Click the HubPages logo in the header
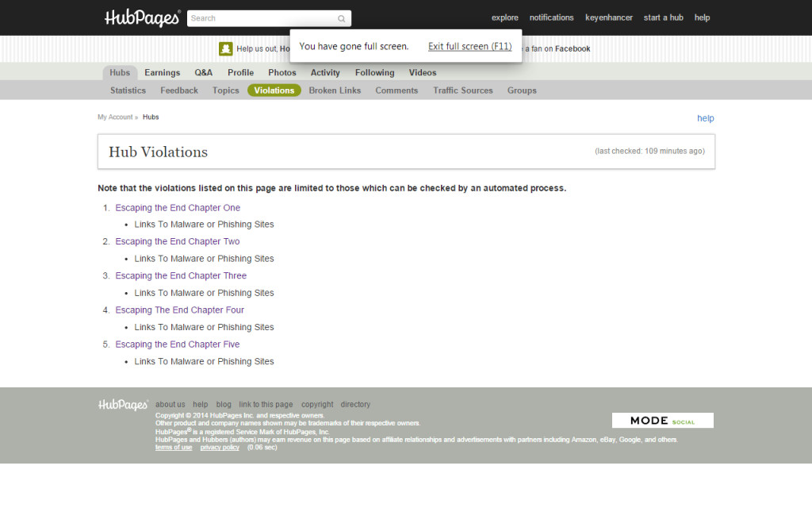 point(143,18)
